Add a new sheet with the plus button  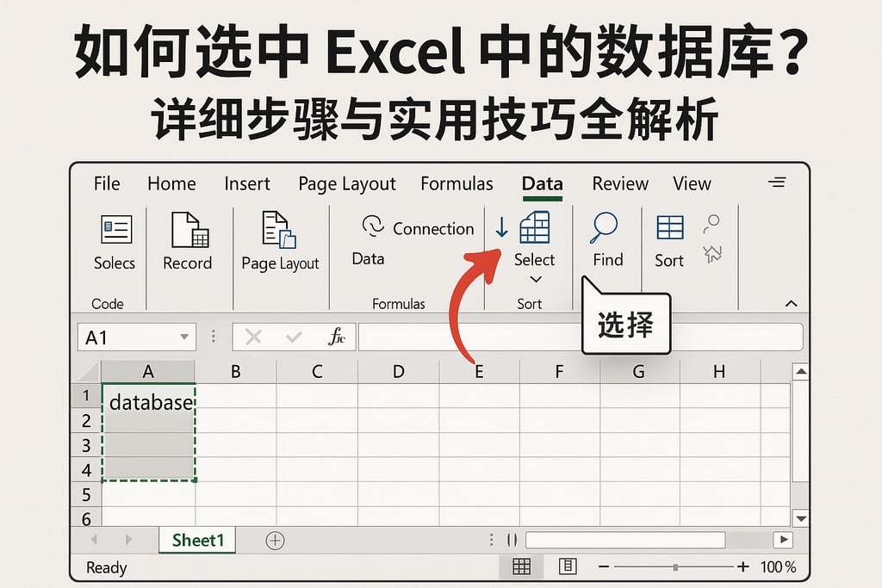click(274, 540)
